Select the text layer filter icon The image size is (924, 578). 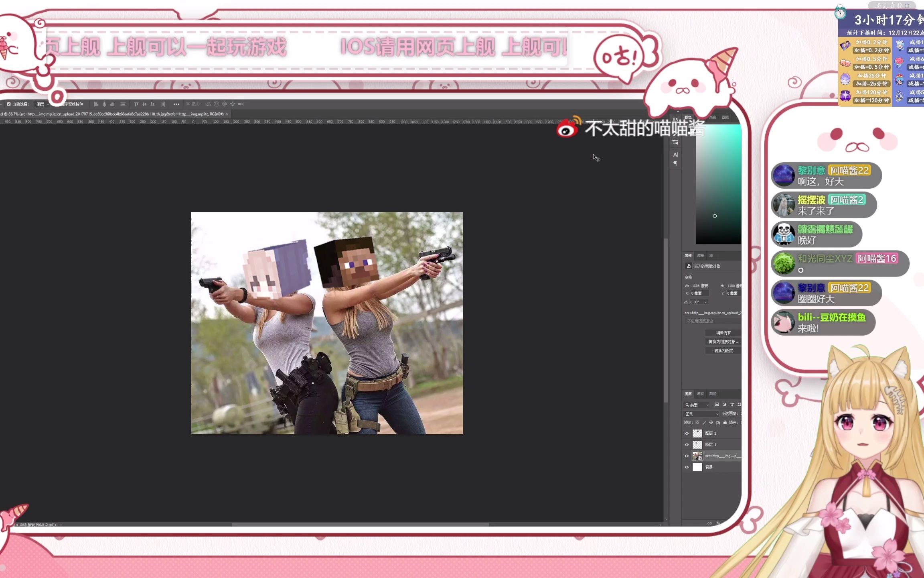(732, 405)
